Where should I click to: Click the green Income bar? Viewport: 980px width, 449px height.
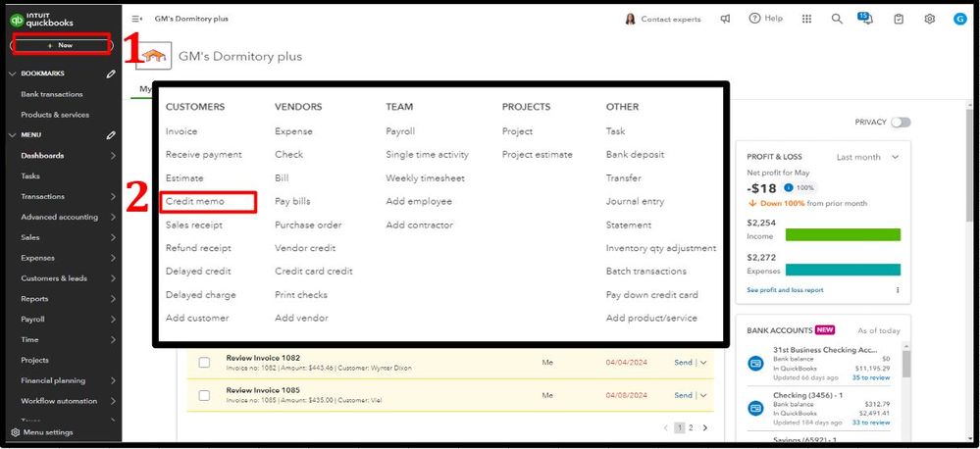tap(843, 235)
